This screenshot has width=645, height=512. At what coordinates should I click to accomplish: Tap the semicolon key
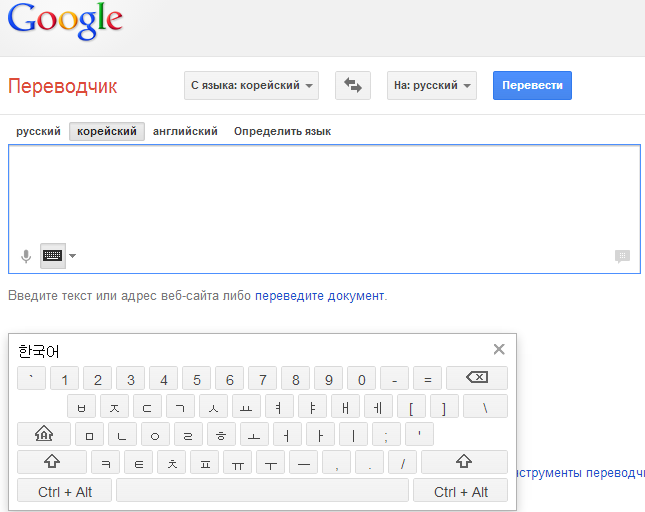(x=386, y=434)
